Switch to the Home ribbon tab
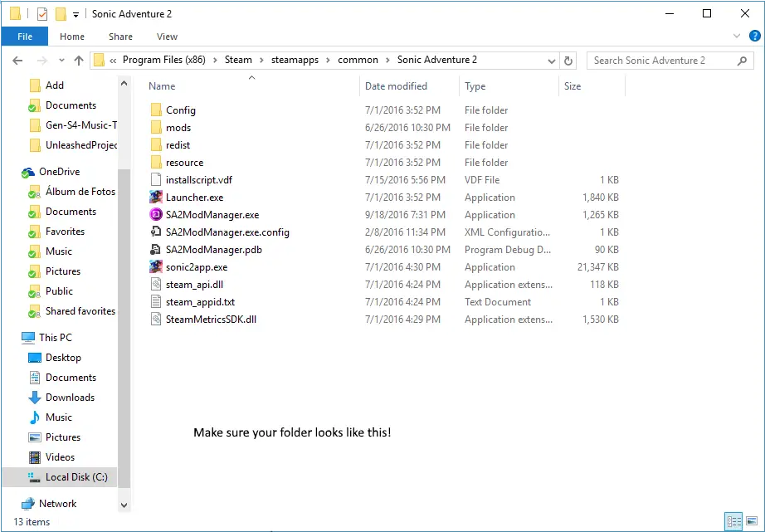This screenshot has width=765, height=532. point(72,37)
